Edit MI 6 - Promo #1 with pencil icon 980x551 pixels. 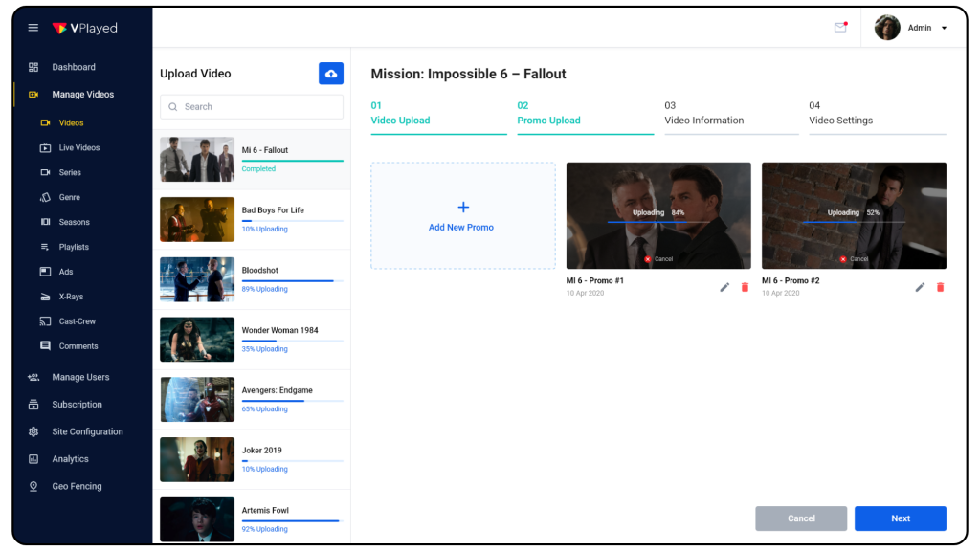724,287
